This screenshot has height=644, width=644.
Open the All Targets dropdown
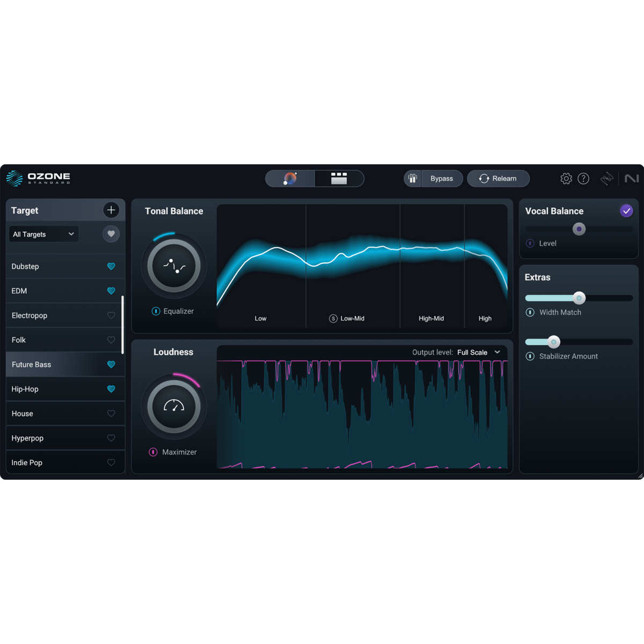(x=43, y=234)
